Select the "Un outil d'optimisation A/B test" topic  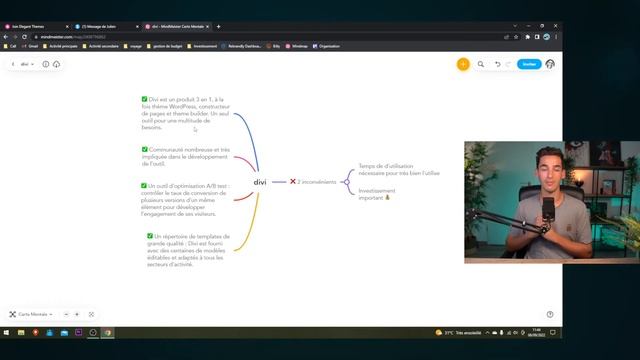click(185, 200)
